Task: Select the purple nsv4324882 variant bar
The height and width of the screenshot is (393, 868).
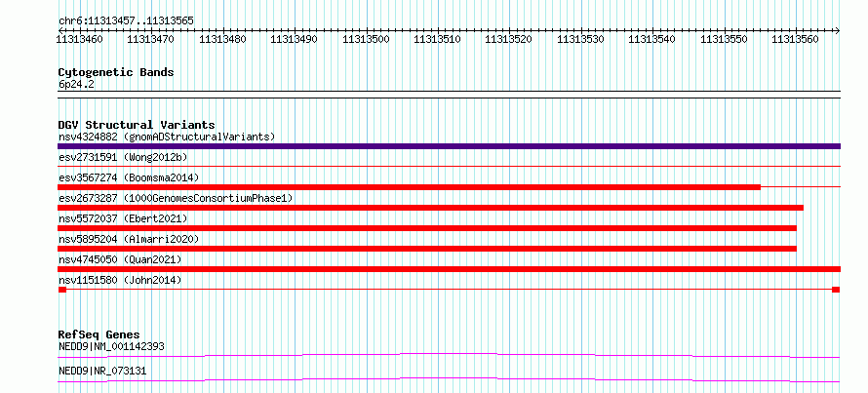Action: [x=449, y=146]
